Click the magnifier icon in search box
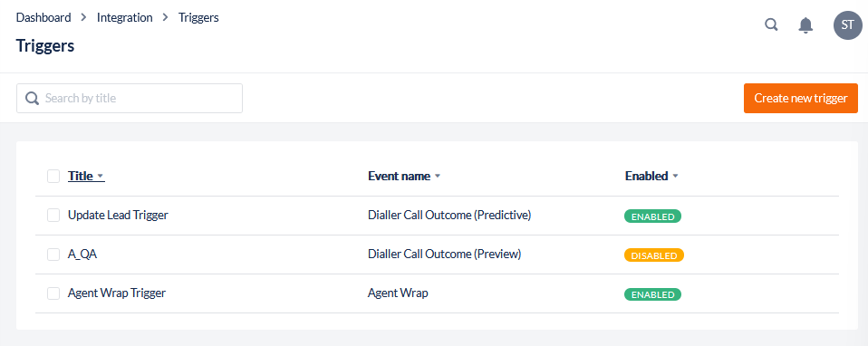Image resolution: width=868 pixels, height=346 pixels. tap(33, 99)
